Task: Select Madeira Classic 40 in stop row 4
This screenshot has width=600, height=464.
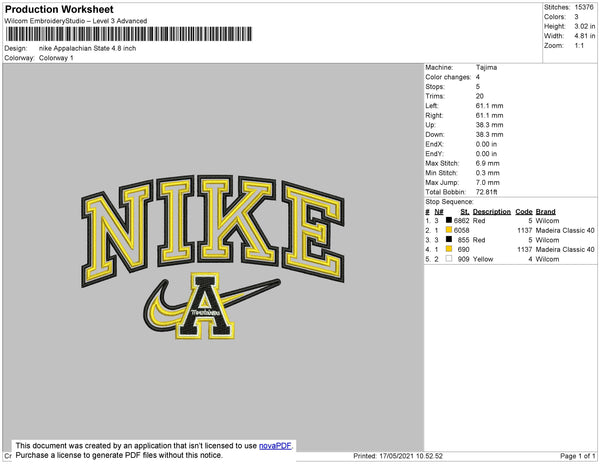Action: [x=565, y=249]
